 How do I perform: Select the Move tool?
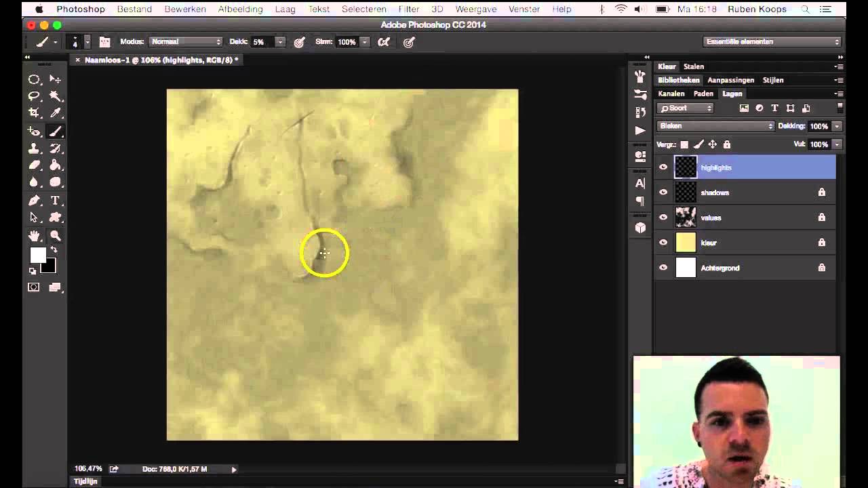[56, 79]
